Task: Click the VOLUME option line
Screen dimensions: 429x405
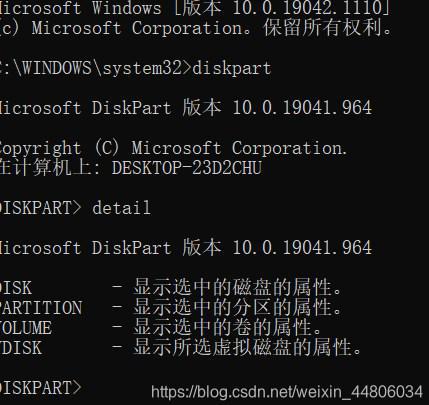Action: 161,327
